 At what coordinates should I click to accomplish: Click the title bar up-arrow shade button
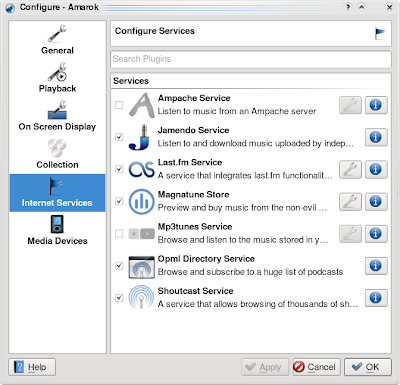(362, 7)
